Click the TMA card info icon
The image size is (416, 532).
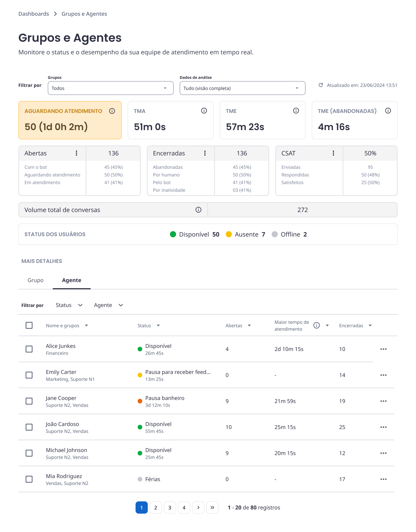pyautogui.click(x=204, y=111)
